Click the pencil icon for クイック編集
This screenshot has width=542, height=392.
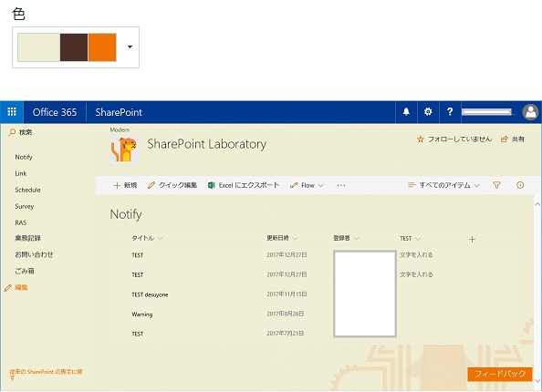151,185
